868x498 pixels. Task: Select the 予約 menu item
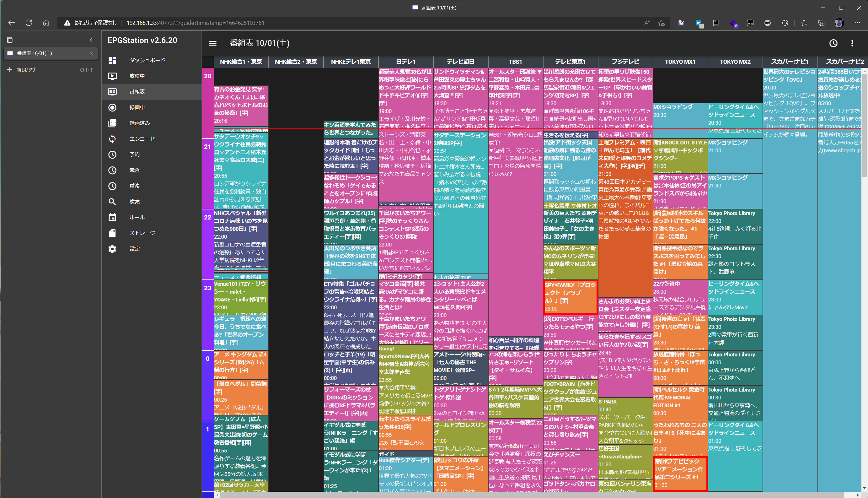[135, 154]
